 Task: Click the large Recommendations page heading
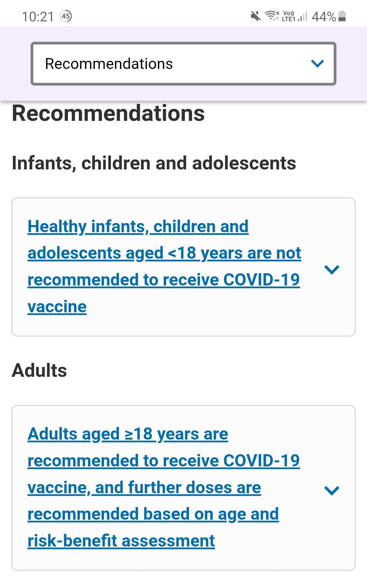108,113
